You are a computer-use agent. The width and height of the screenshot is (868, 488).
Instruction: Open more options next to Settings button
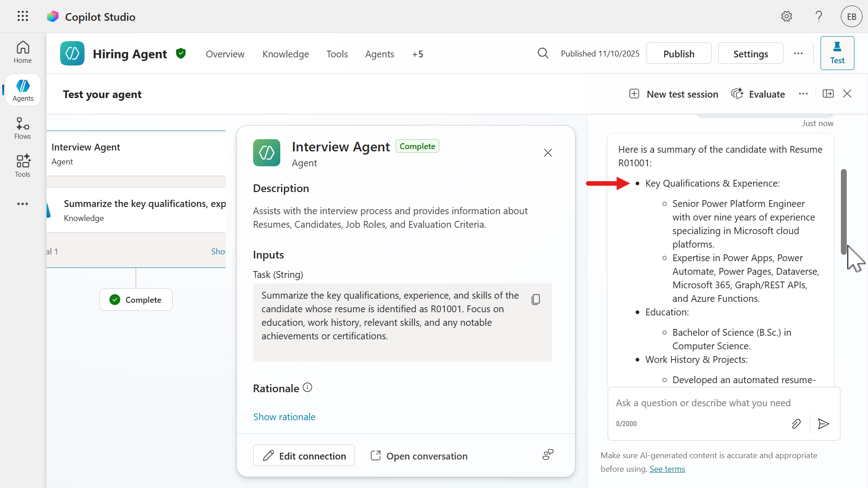click(798, 54)
